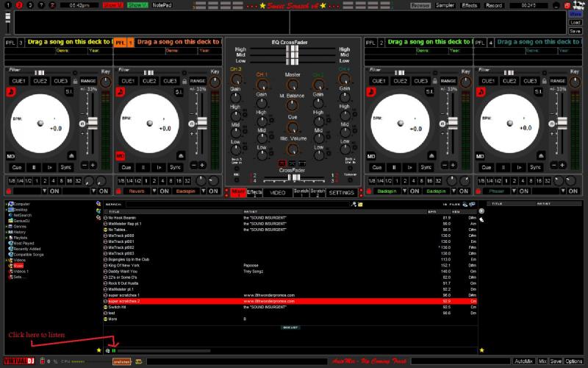Click the eject icon on deck 2
Image resolution: width=588 pixels, height=368 pixels.
pos(432,155)
